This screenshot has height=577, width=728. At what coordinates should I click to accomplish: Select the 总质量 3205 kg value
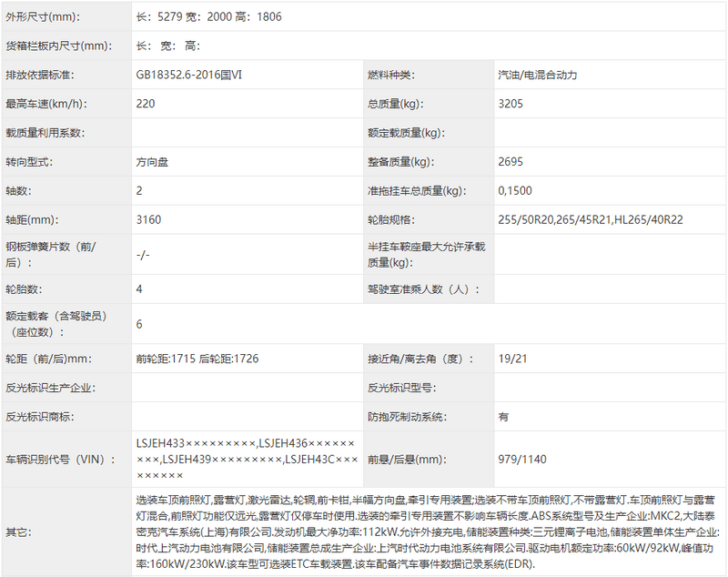506,103
